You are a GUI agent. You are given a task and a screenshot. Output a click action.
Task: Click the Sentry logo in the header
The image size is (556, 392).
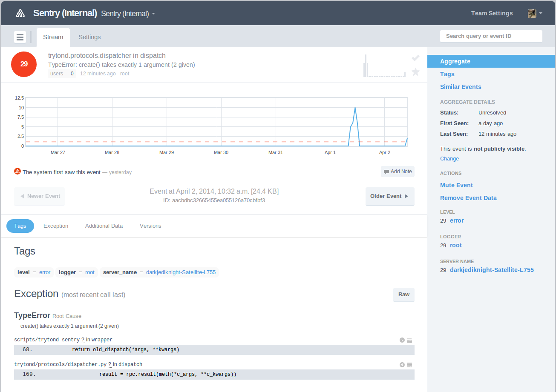click(20, 13)
